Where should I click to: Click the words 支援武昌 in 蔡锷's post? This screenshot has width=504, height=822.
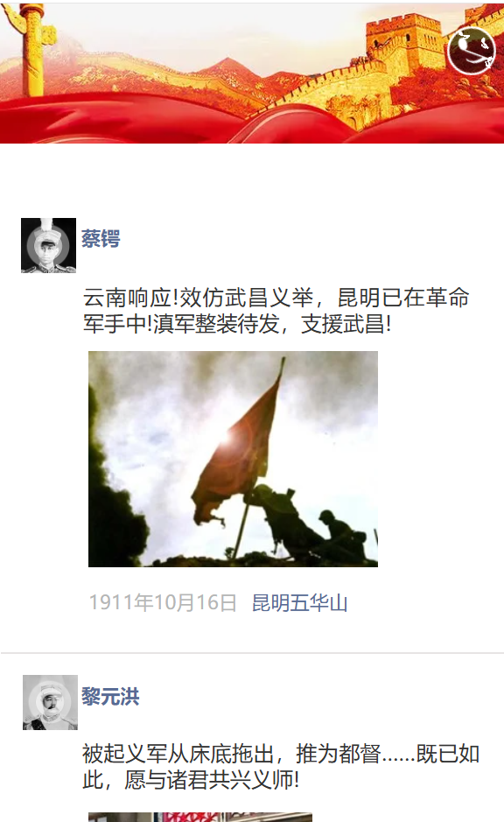(343, 324)
